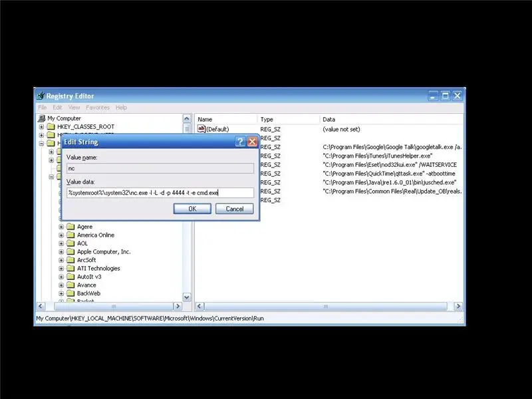Click the AutoIt v3 folder icon

tap(70, 277)
